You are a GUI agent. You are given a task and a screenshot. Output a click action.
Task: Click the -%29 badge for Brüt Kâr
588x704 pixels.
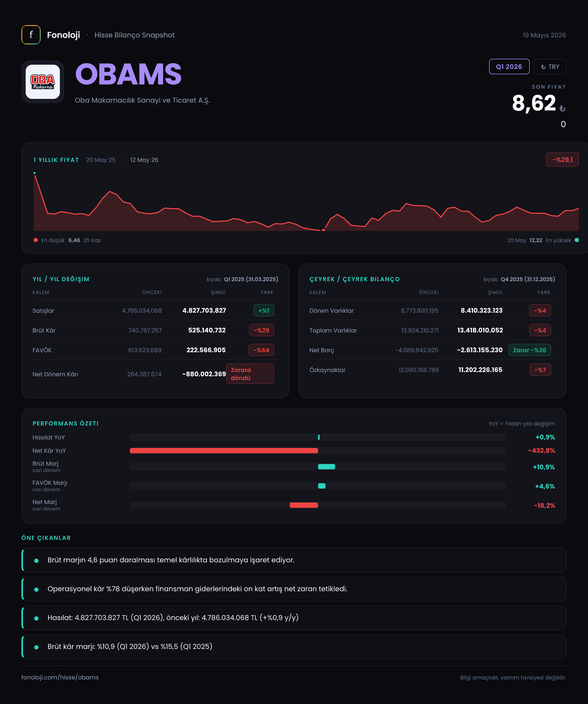261,330
